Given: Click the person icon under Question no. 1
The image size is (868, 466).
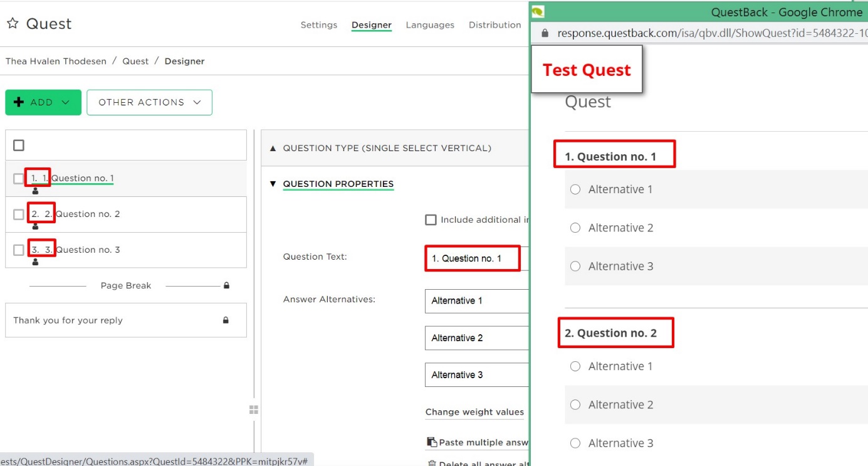Looking at the screenshot, I should pyautogui.click(x=35, y=191).
